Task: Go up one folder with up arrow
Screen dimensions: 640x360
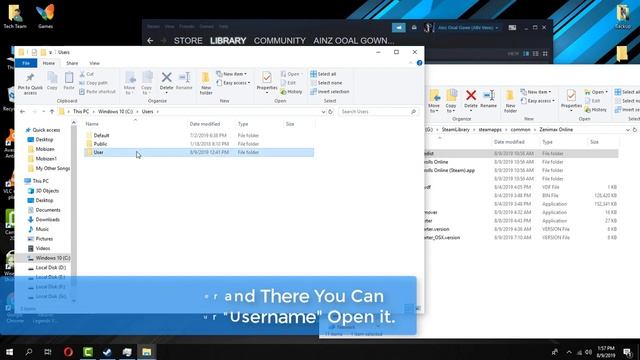Action: [x=52, y=111]
